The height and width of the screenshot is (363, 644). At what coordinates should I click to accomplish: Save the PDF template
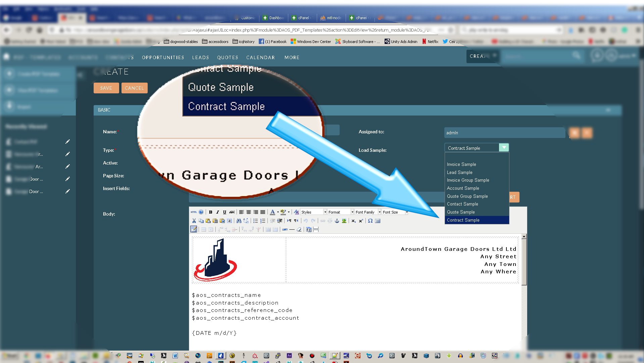click(106, 88)
